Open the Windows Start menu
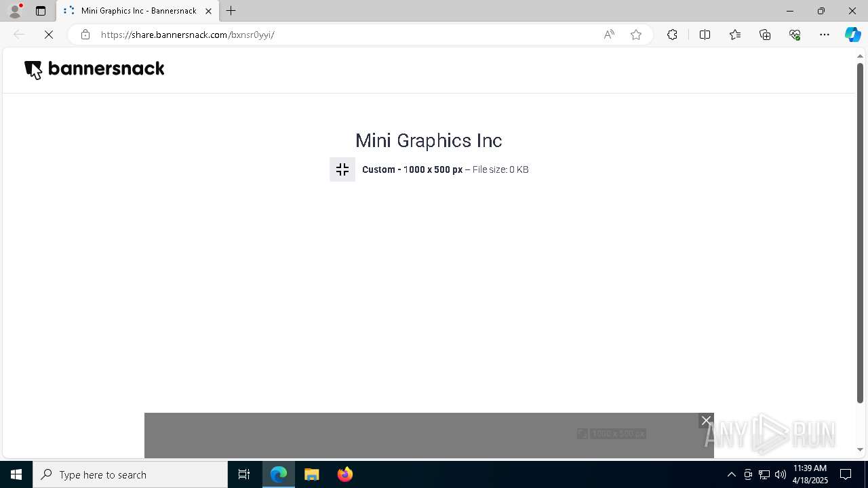868x488 pixels. (16, 474)
